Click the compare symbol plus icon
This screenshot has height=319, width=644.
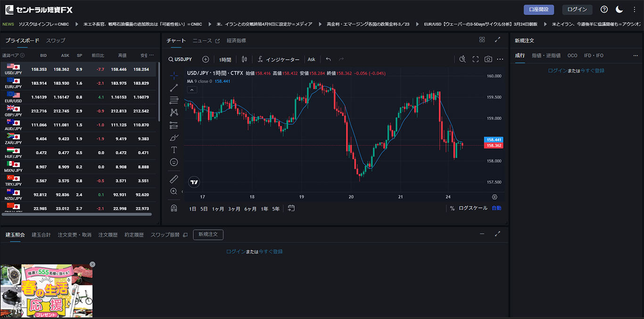coord(206,59)
